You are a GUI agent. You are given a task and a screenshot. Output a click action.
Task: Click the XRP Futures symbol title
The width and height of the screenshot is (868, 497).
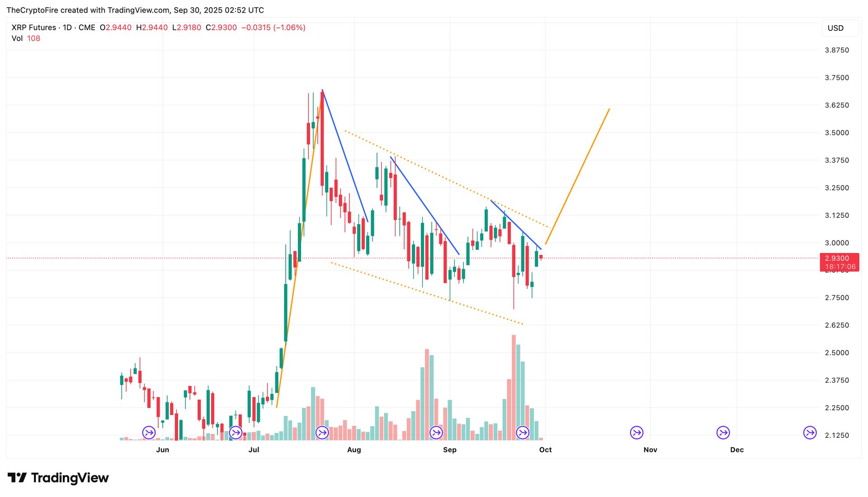pos(34,28)
